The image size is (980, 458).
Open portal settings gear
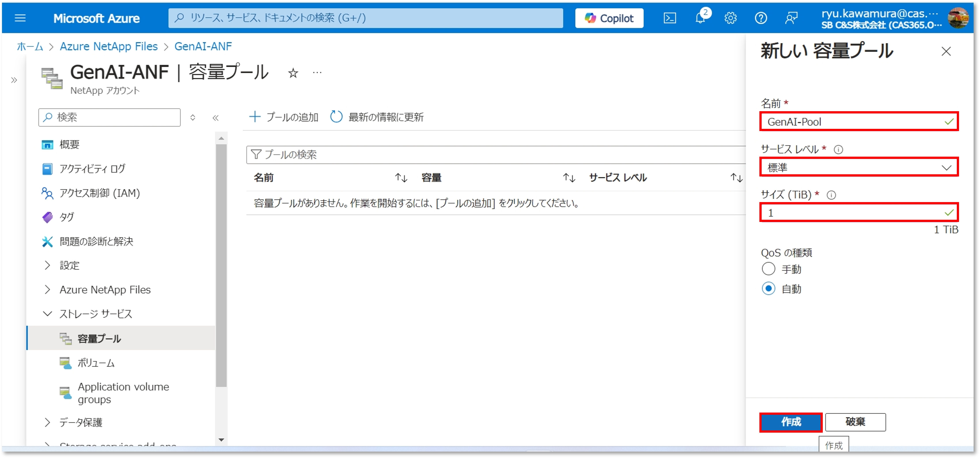pyautogui.click(x=730, y=18)
